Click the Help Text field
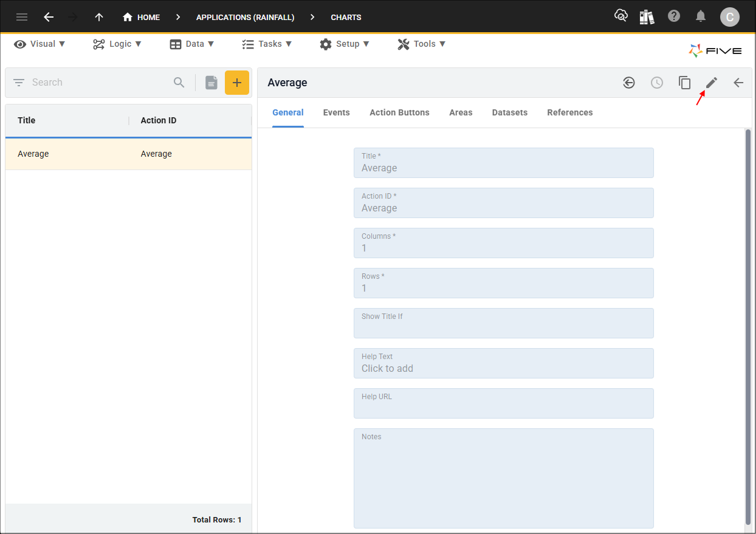This screenshot has height=534, width=756. pos(503,363)
